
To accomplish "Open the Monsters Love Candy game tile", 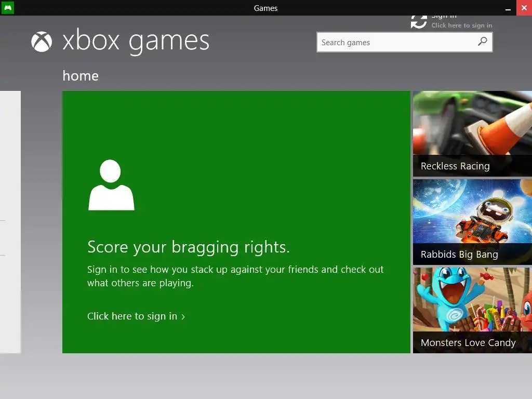I will (x=472, y=310).
